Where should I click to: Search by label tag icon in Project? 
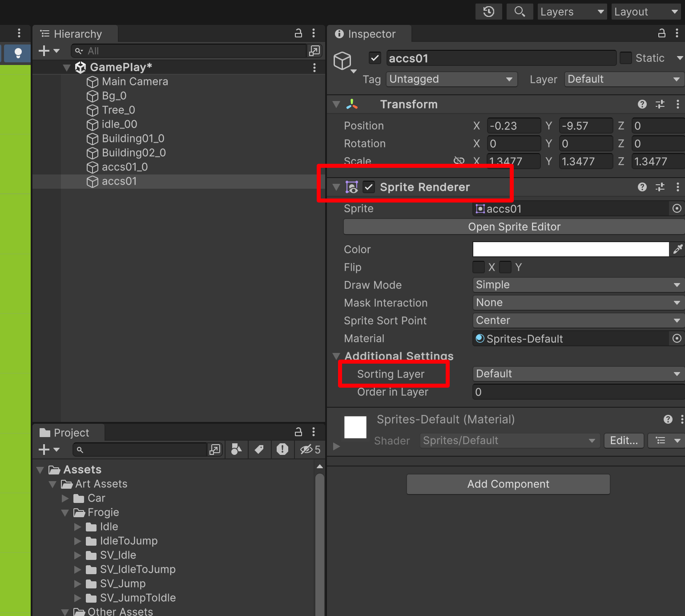[259, 450]
